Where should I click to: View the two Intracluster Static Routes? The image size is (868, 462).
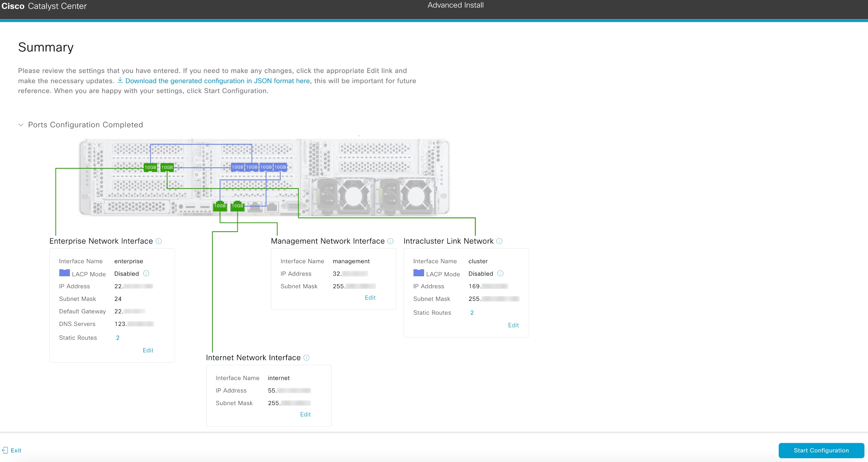tap(472, 313)
